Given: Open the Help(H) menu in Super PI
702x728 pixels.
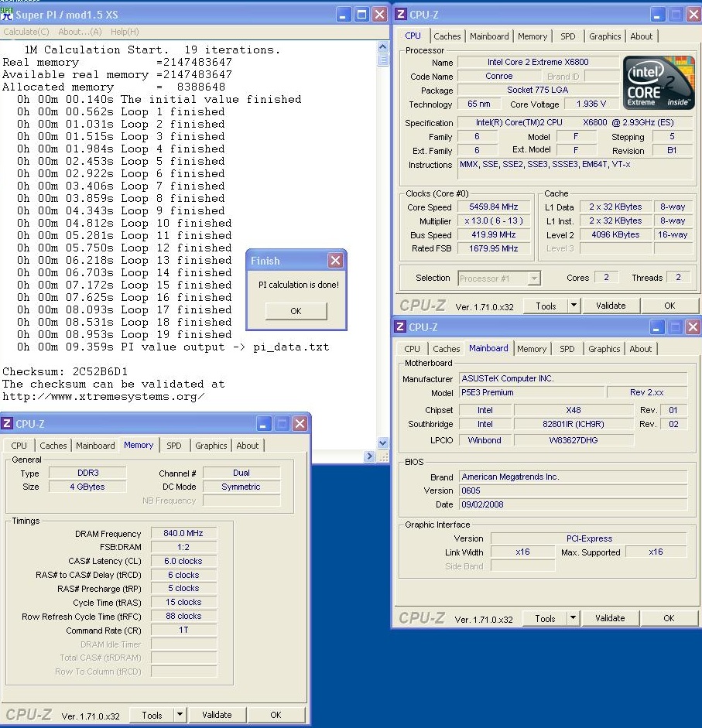Looking at the screenshot, I should [125, 32].
